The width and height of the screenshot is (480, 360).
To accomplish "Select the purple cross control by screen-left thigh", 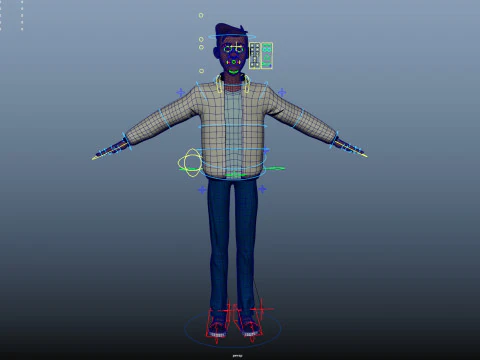I will coord(202,190).
